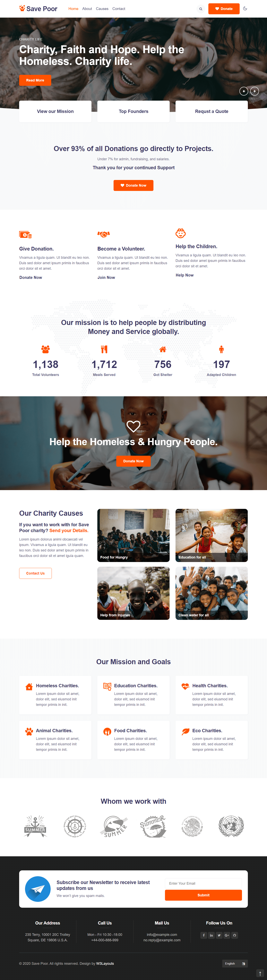Expand the English language dropdown

[x=235, y=963]
